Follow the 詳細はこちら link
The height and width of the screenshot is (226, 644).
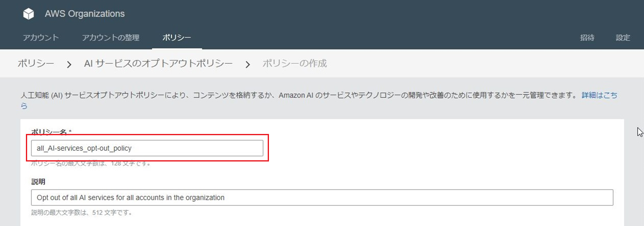[x=599, y=95]
